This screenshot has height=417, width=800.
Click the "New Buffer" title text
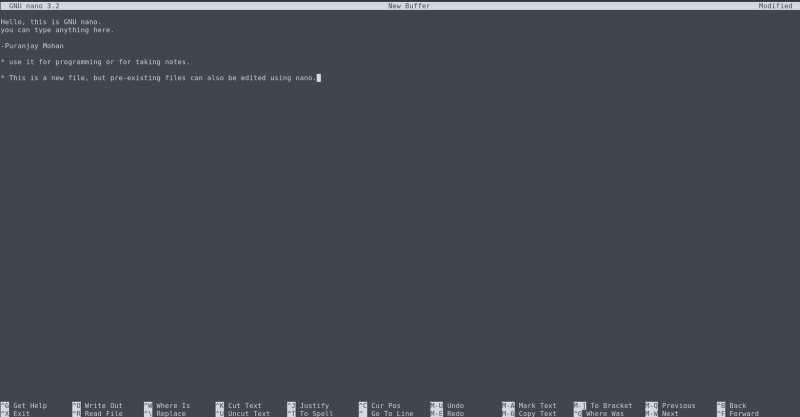tap(408, 6)
